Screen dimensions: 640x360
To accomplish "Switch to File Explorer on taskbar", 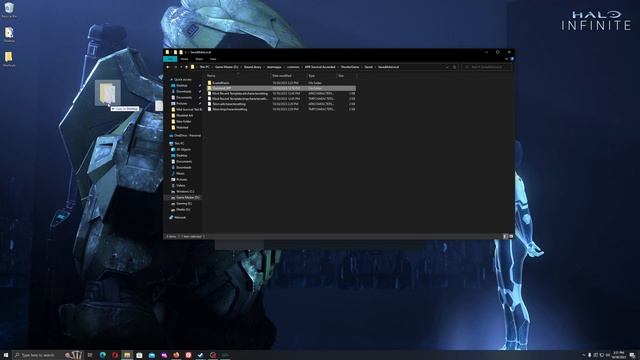I will click(x=127, y=355).
